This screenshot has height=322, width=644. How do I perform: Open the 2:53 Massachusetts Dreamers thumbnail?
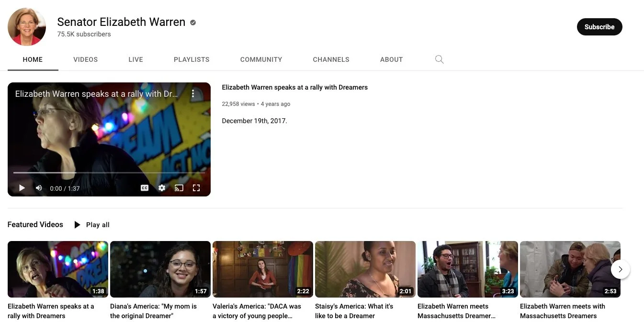tap(570, 269)
